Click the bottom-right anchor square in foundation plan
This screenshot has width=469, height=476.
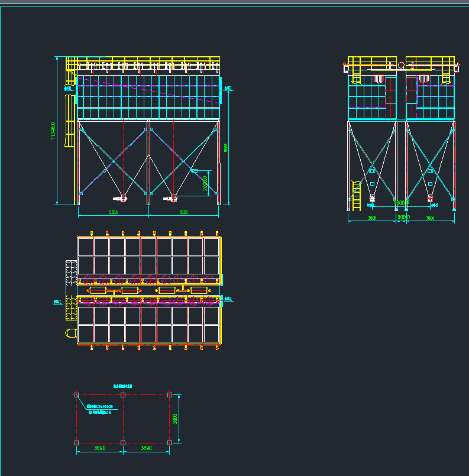coord(170,442)
